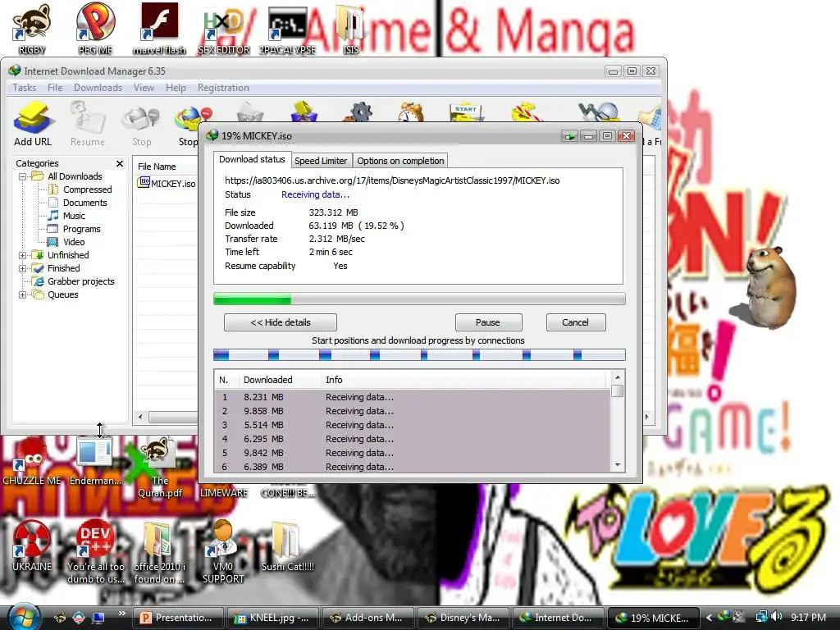Click the Stop Queue toolbar icon

[x=526, y=111]
